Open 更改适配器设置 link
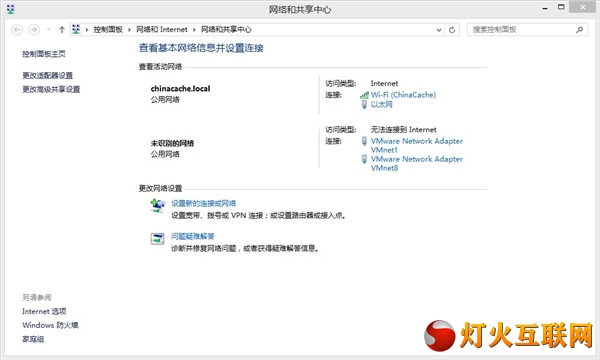The height and width of the screenshot is (360, 600). [x=47, y=75]
